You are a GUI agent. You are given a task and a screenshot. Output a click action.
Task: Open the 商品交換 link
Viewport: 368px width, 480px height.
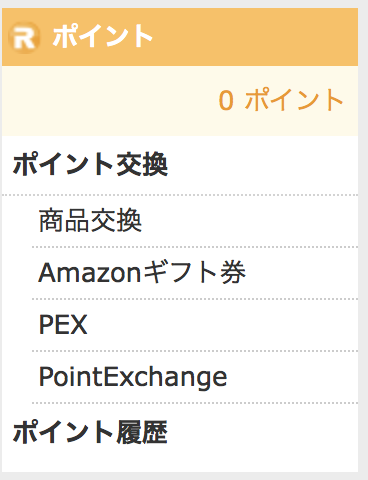click(90, 220)
